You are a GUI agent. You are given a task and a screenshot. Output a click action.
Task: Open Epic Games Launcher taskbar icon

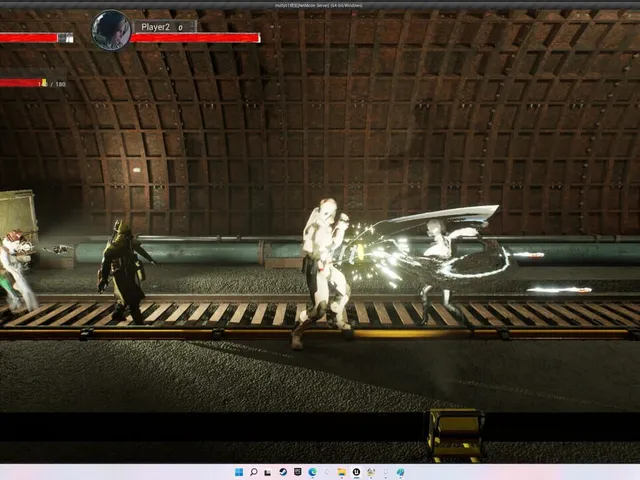tap(298, 472)
